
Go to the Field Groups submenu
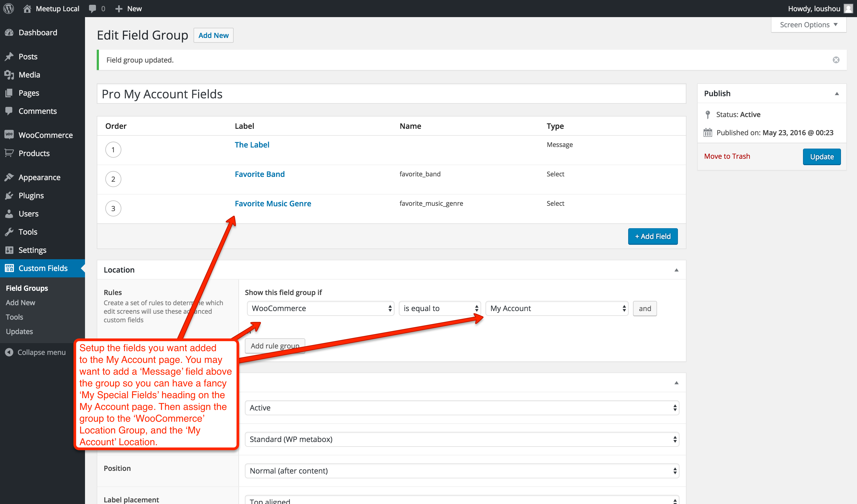click(27, 288)
